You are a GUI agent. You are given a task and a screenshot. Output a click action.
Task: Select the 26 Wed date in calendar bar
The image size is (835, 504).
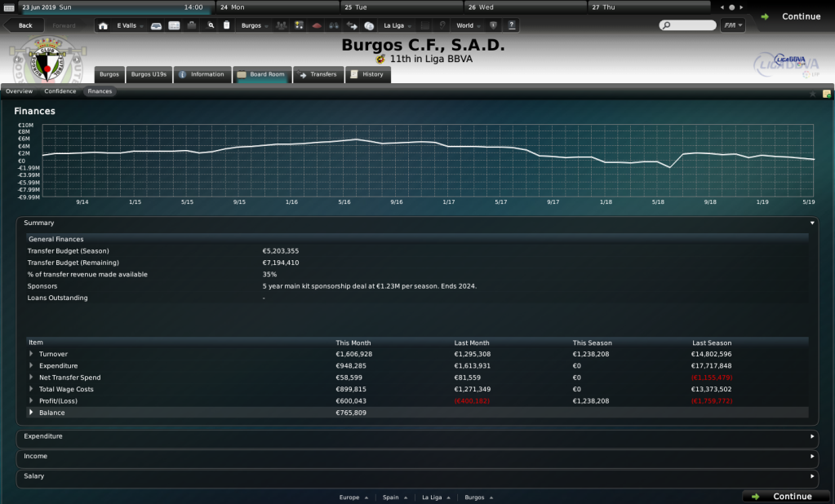pyautogui.click(x=526, y=7)
